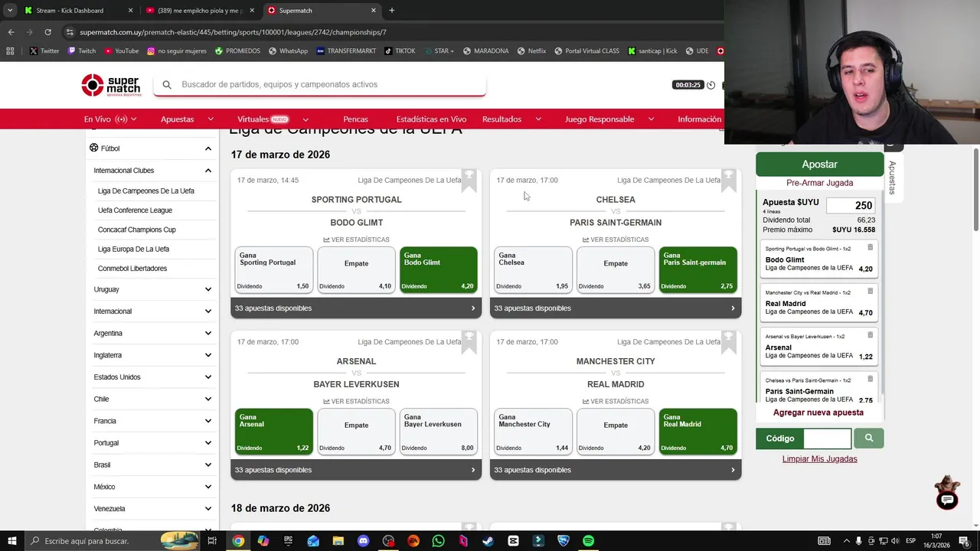Open the Apuestas dropdown menu

point(187,119)
